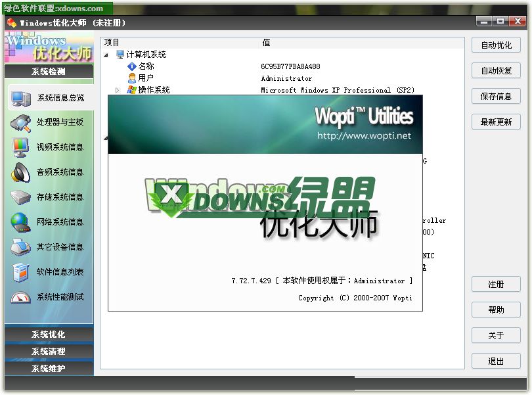Click the 关于 about button

(496, 335)
